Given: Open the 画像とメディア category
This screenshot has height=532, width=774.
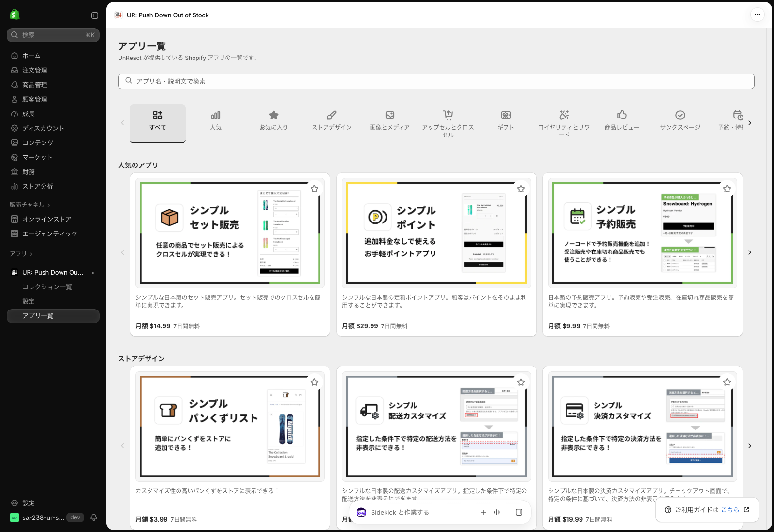Looking at the screenshot, I should [x=390, y=123].
